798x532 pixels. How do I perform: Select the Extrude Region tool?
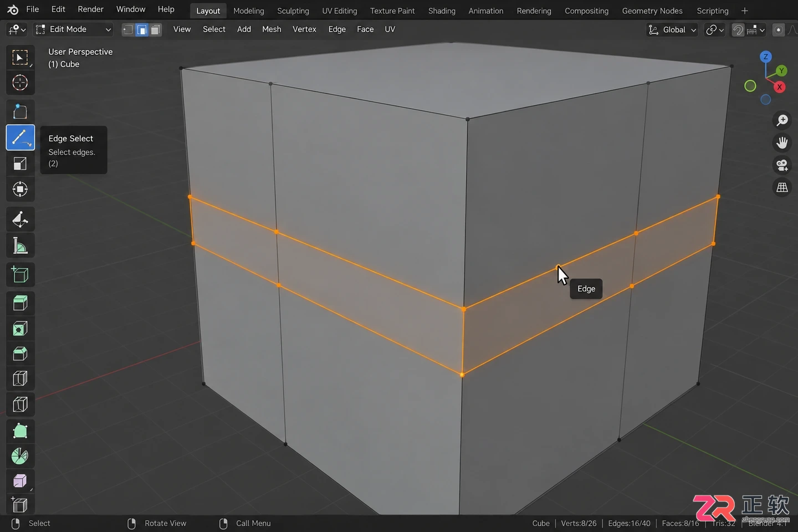[20, 303]
